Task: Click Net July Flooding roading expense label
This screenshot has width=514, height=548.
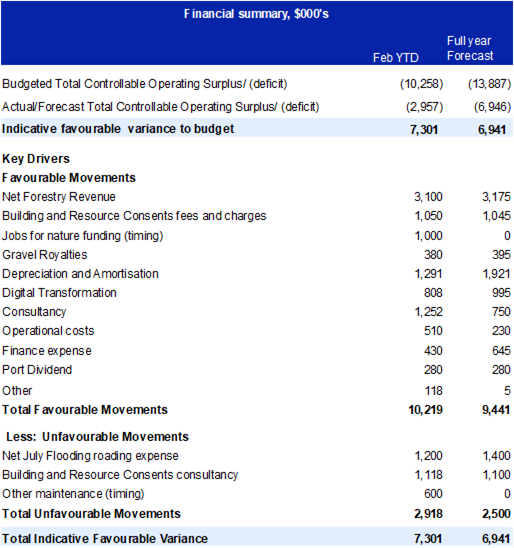Action: click(x=90, y=456)
